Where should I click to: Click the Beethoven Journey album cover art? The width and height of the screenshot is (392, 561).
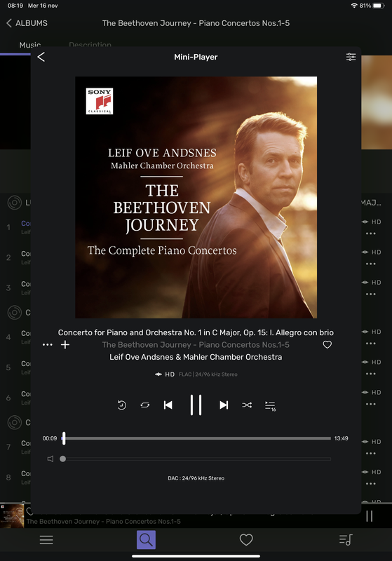coord(196,197)
